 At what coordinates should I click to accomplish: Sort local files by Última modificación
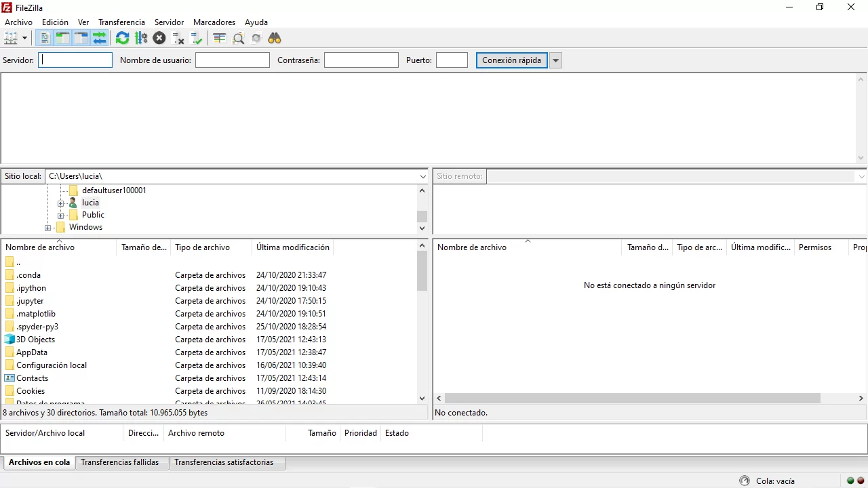point(292,247)
